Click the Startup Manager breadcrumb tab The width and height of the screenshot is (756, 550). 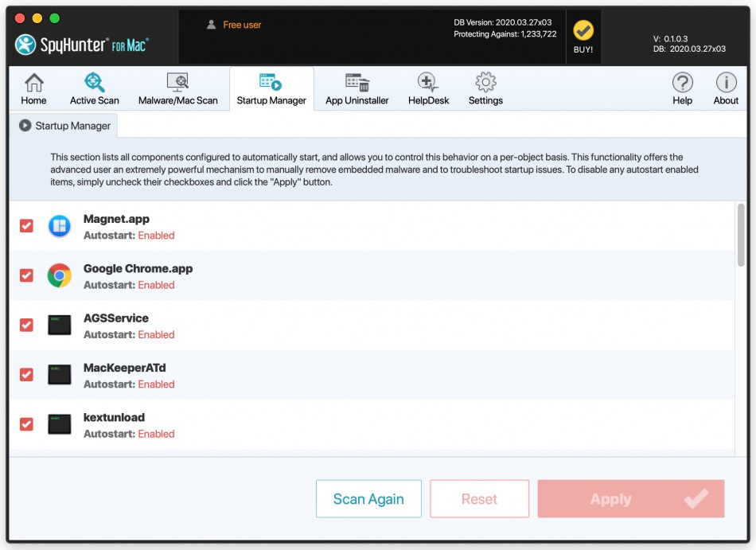[67, 123]
